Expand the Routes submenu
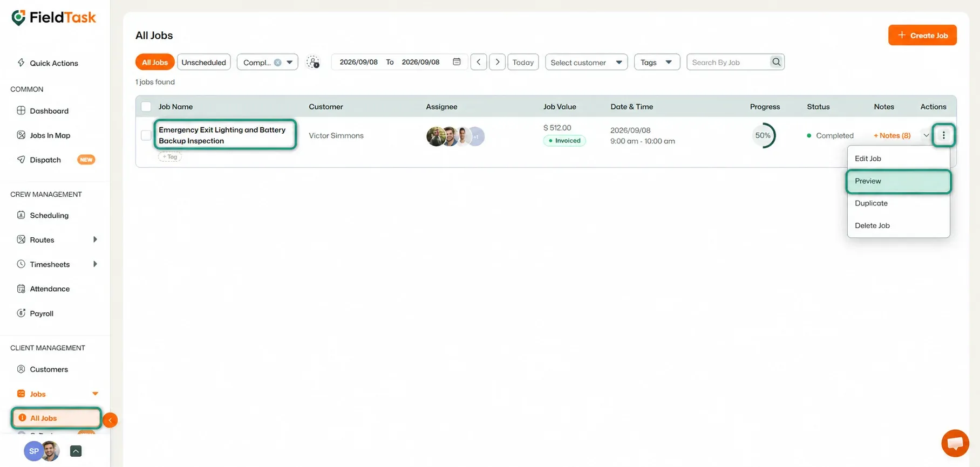 [95, 239]
